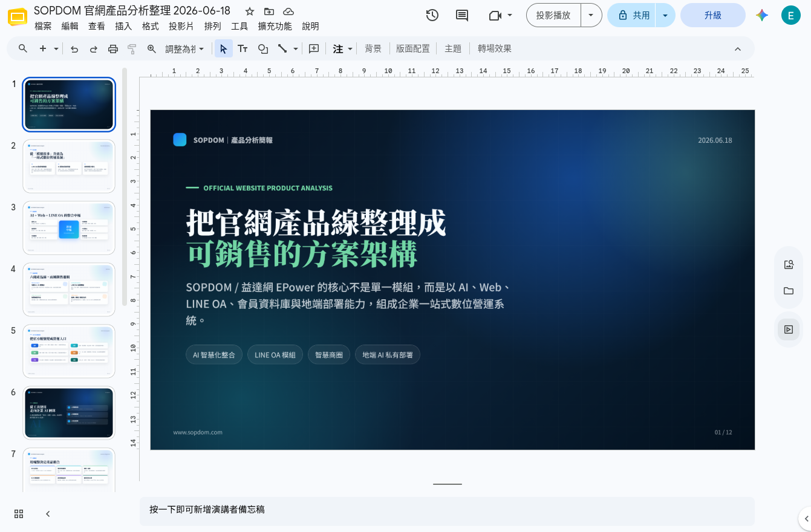Open the folder icon in side panel
811x532 pixels.
[789, 291]
